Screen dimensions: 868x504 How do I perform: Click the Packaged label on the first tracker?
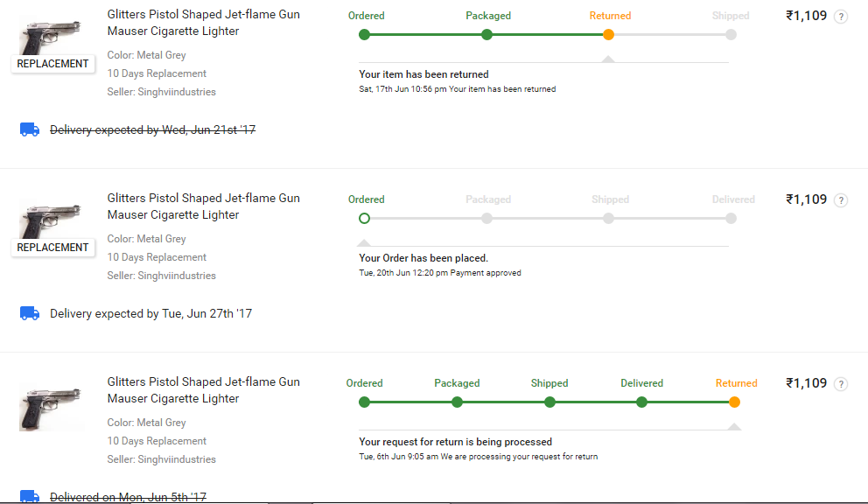pos(488,16)
